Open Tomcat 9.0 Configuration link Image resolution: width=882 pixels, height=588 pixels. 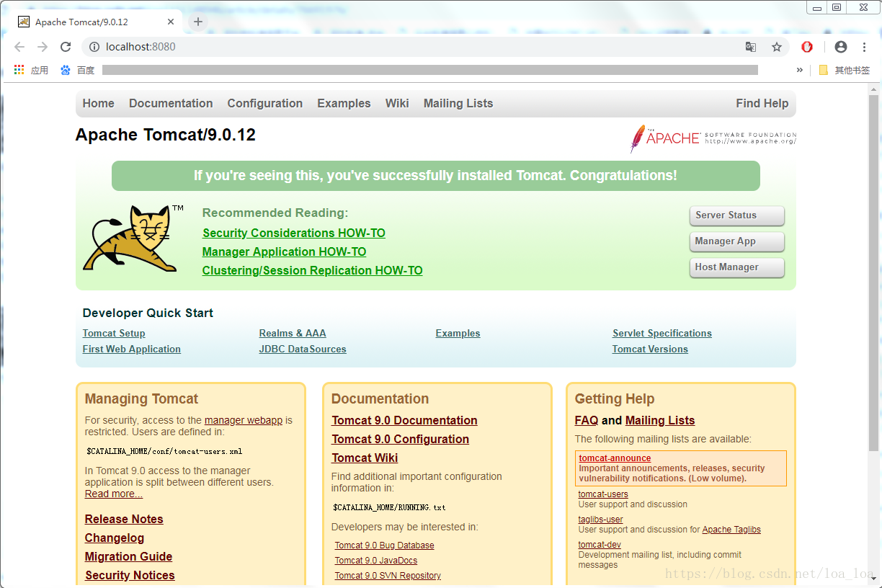tap(400, 439)
